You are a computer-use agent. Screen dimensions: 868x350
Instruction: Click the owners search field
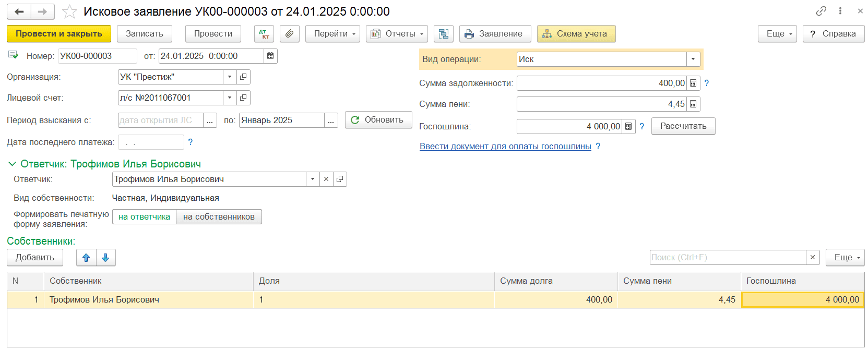[728, 258]
